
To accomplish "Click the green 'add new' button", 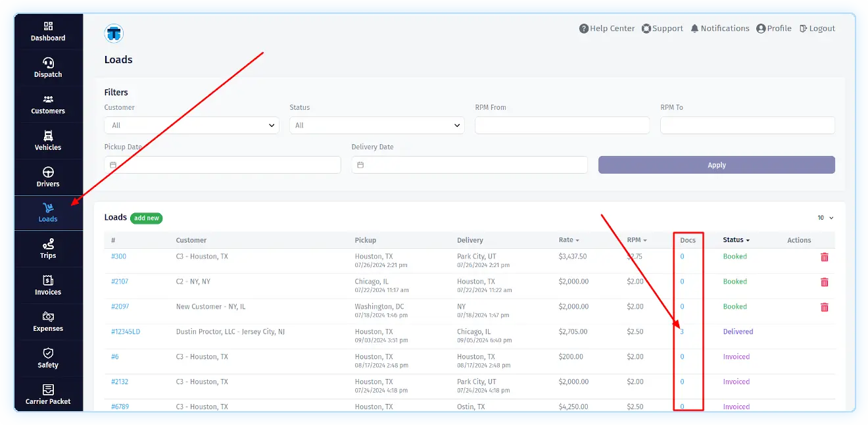I will pos(146,218).
